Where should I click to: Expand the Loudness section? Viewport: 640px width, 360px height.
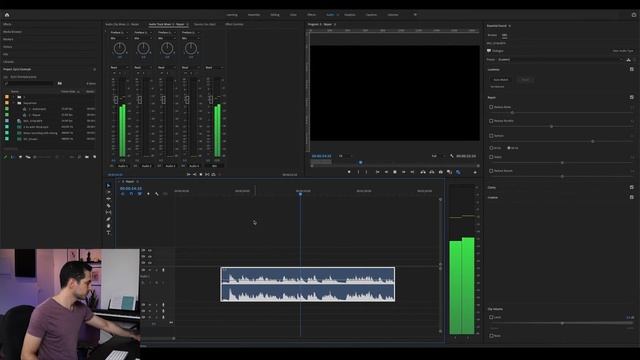click(493, 69)
